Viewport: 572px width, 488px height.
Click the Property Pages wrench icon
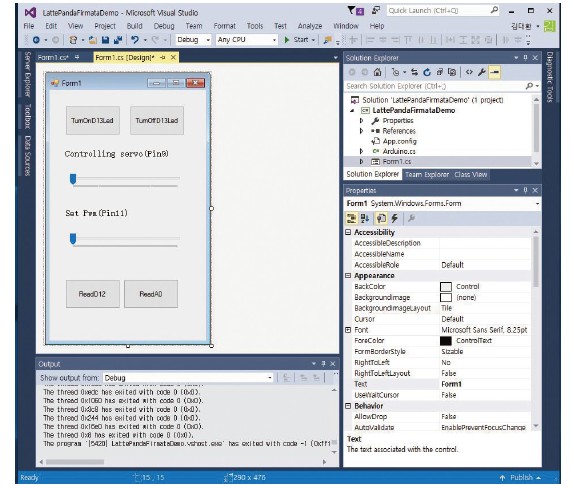pyautogui.click(x=411, y=218)
